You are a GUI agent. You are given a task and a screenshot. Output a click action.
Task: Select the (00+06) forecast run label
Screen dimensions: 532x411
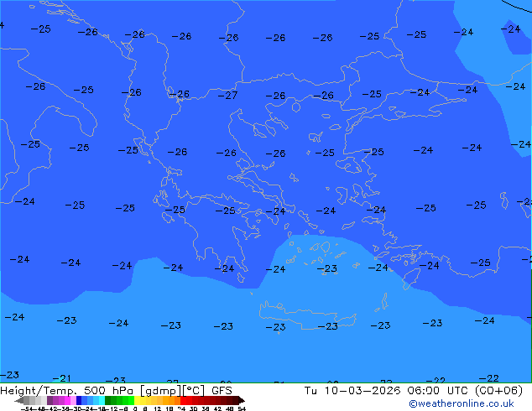point(498,391)
